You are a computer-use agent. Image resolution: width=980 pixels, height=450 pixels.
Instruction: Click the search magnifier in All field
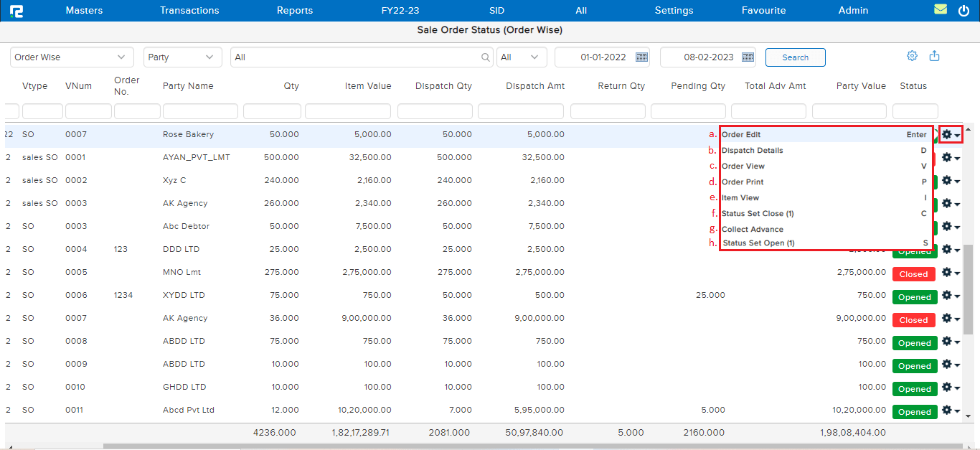pos(486,57)
